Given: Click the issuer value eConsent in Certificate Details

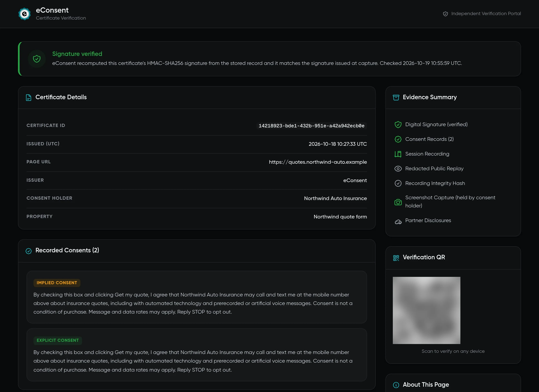Looking at the screenshot, I should (355, 180).
